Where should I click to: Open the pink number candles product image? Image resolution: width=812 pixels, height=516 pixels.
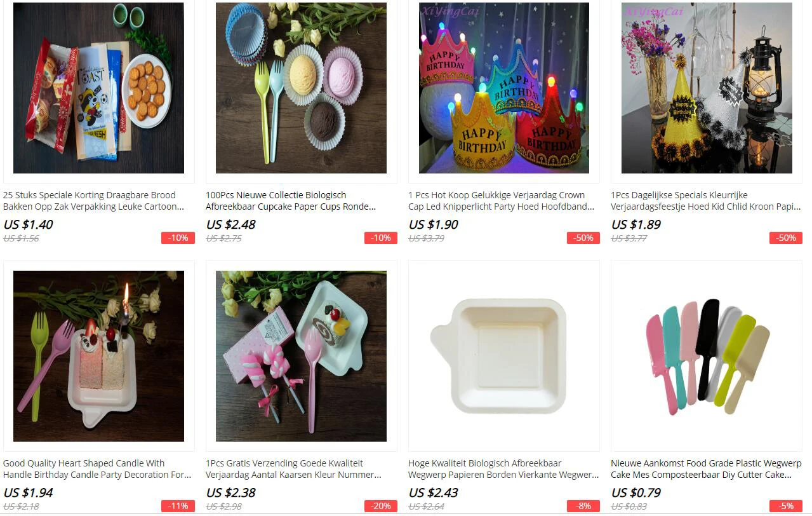(x=301, y=356)
